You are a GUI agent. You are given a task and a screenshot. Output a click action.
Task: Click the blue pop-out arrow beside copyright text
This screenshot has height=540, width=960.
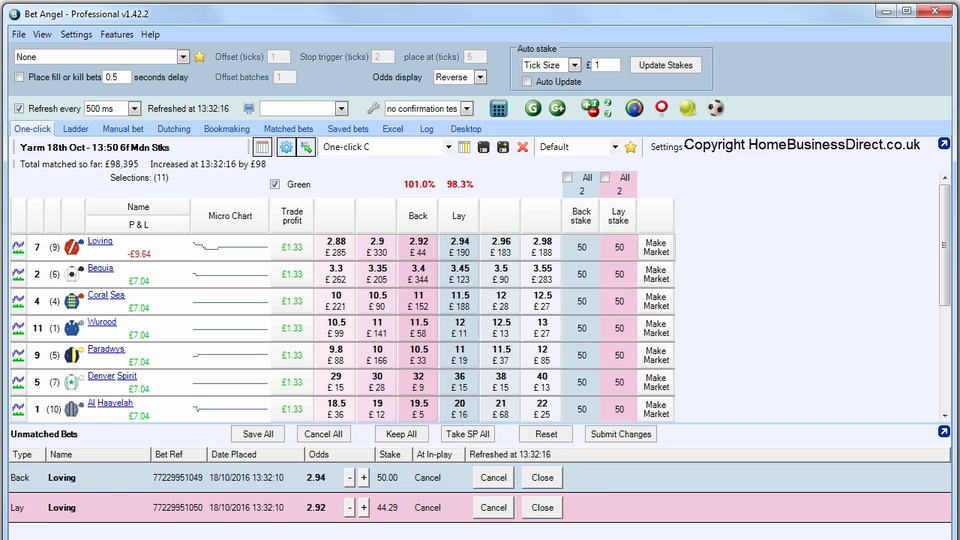944,143
